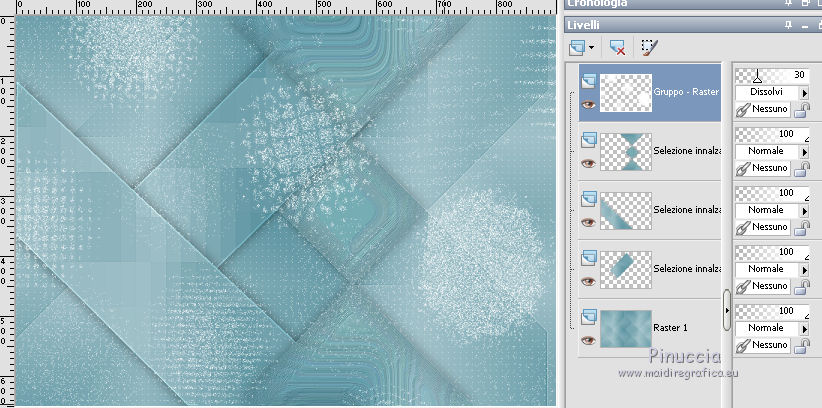822x408 pixels.
Task: Toggle transparency lock on Gruppo - Raster layer
Action: tap(802, 110)
